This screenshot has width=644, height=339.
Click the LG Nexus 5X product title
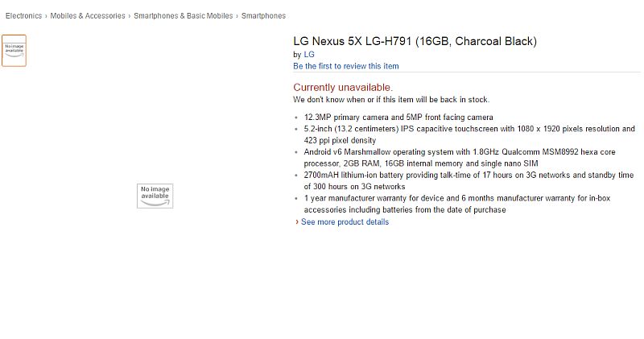(415, 41)
